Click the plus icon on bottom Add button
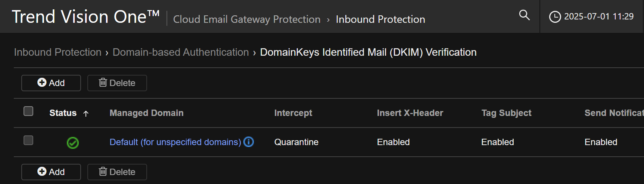Viewport: 644px width, 184px height. coord(42,171)
